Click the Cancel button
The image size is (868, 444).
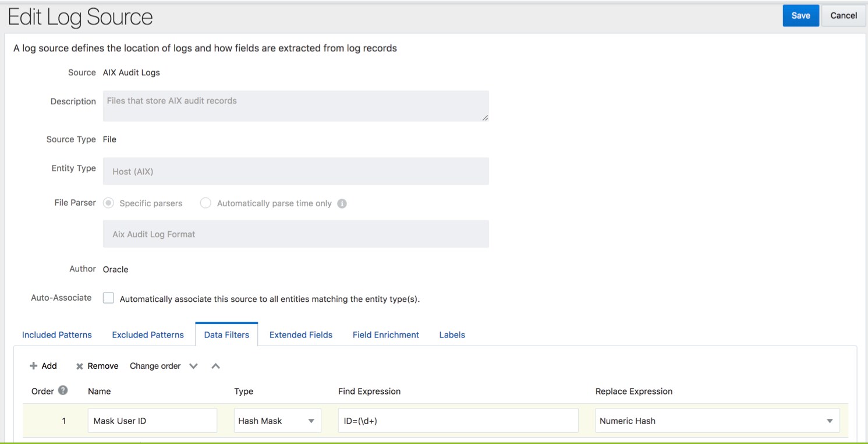click(x=844, y=16)
